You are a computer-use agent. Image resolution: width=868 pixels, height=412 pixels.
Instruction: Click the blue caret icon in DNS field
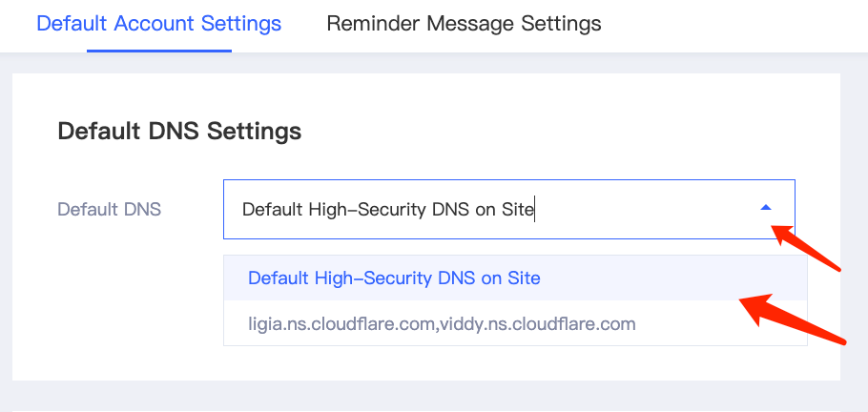pos(765,208)
